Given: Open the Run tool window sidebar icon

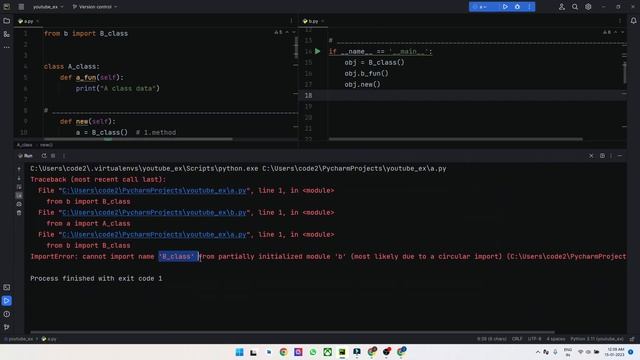Looking at the screenshot, I should point(7,301).
